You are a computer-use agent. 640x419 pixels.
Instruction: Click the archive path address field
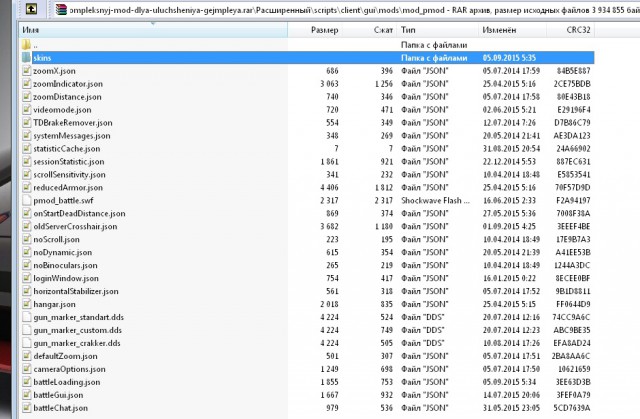coord(346,9)
